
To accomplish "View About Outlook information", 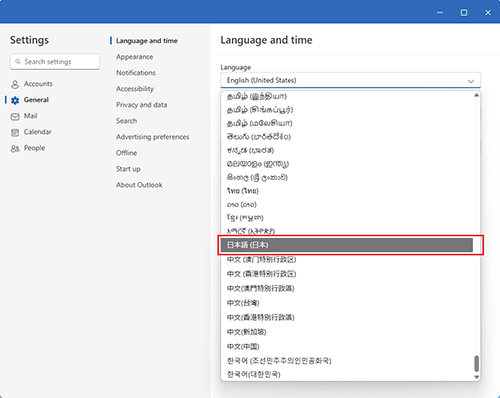I will tap(139, 185).
